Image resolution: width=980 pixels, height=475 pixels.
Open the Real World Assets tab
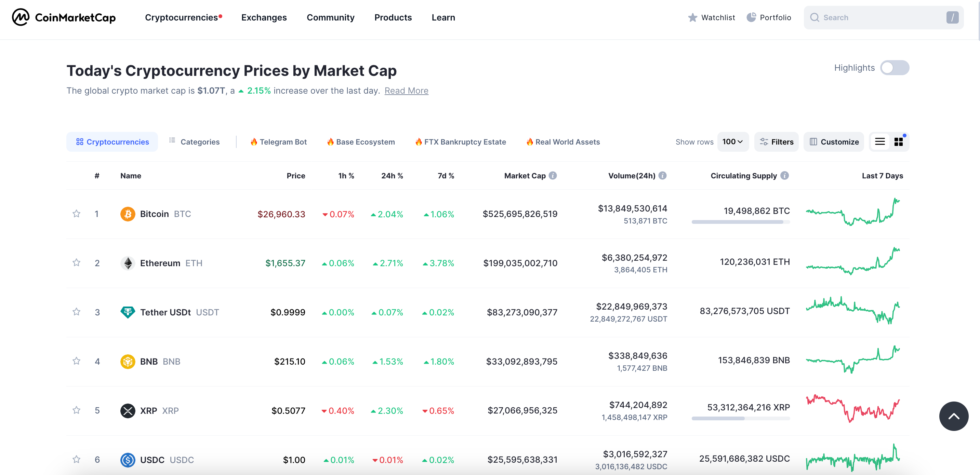click(x=563, y=141)
